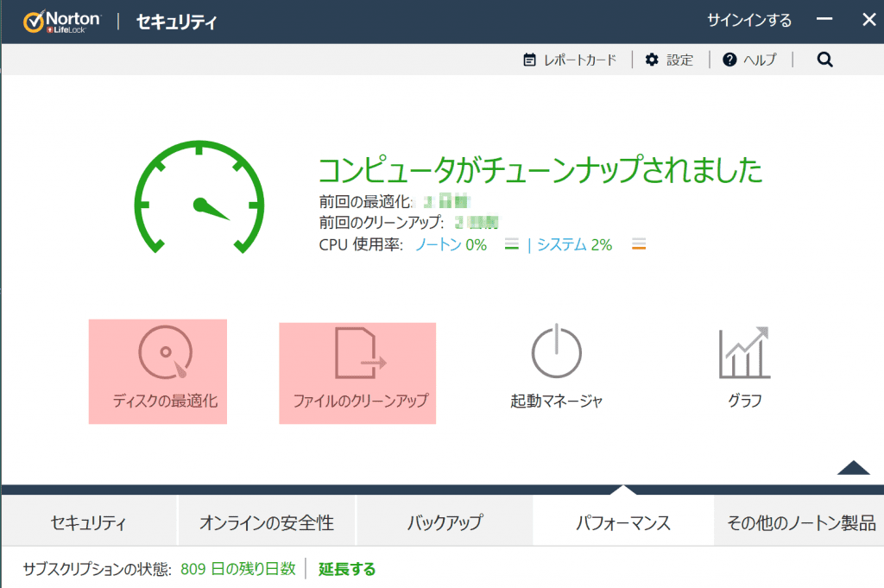Open the その他のノートン製品 tab

[800, 522]
